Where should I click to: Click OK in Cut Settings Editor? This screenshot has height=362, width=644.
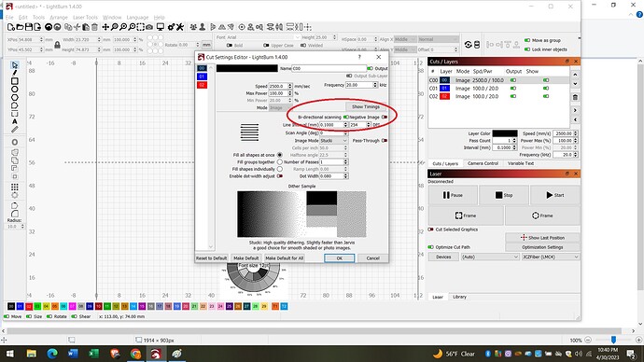coord(339,258)
